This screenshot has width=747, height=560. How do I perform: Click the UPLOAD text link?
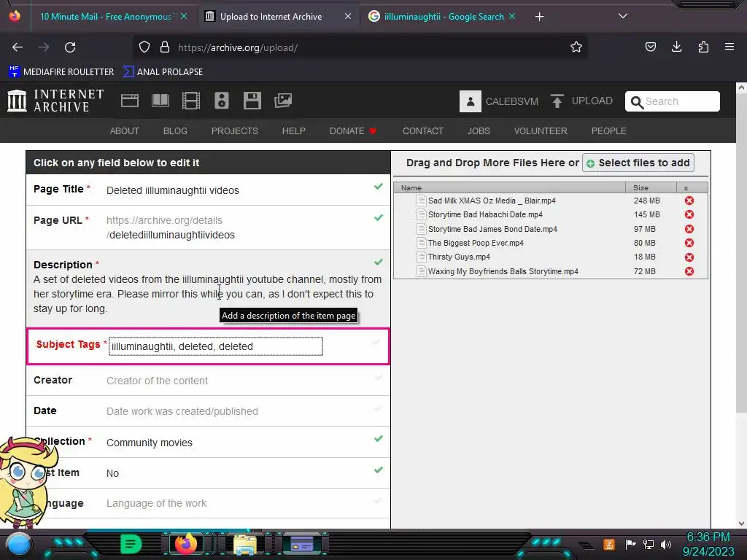coord(592,101)
